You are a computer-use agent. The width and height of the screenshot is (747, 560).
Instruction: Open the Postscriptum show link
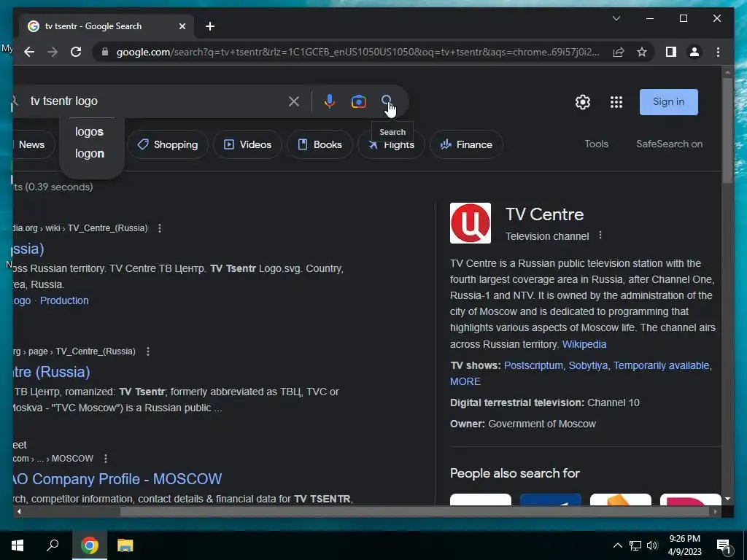point(533,365)
